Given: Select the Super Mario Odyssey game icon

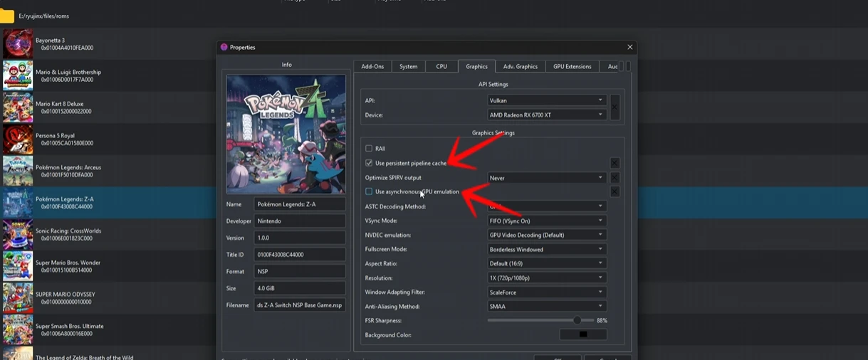Looking at the screenshot, I should pyautogui.click(x=18, y=298).
